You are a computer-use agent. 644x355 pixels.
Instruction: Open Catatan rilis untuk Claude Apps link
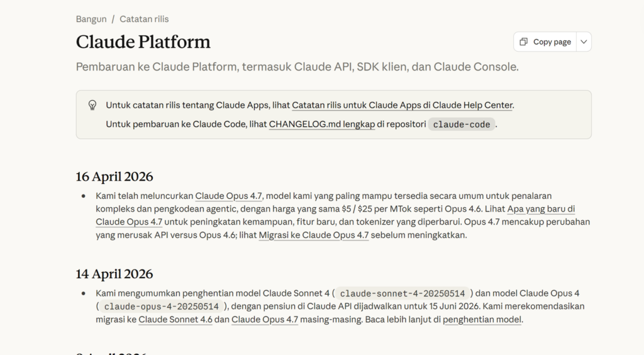click(x=402, y=105)
